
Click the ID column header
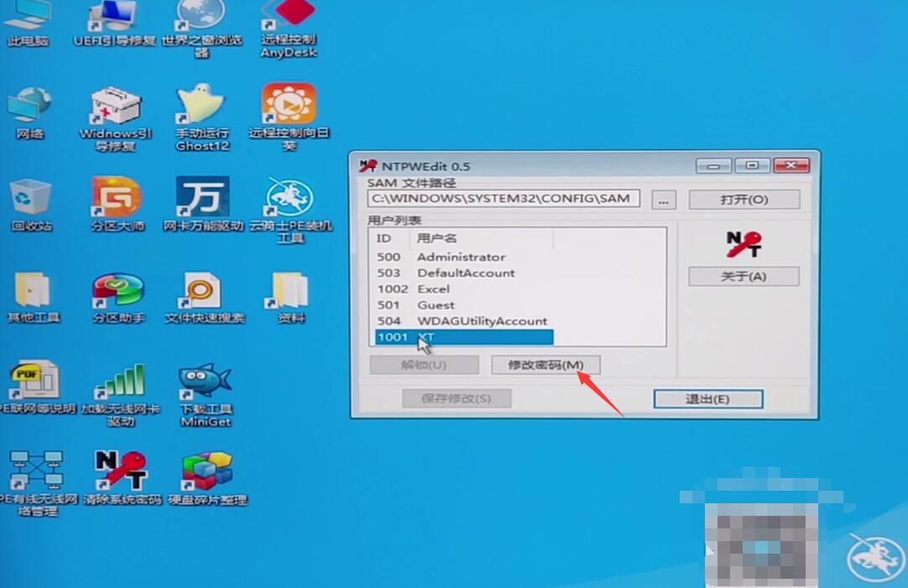(x=391, y=238)
